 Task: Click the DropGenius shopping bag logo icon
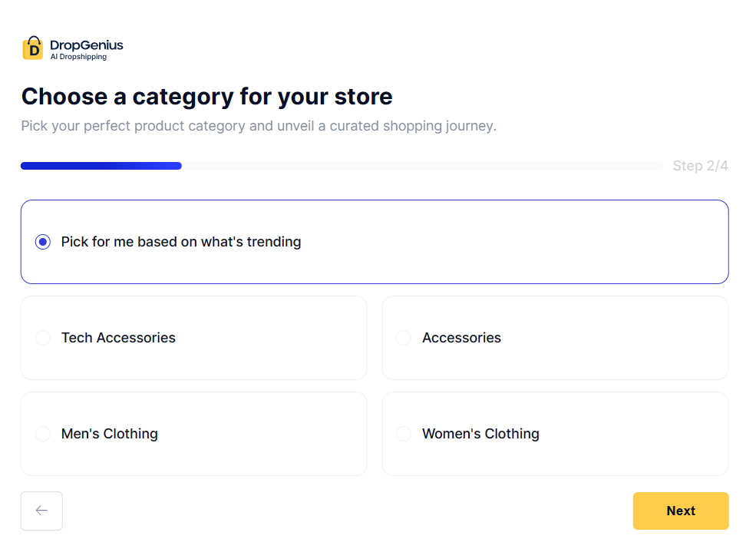(x=34, y=48)
